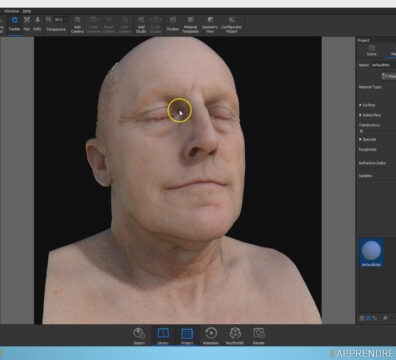Open the Geometry View toolbar button
The width and height of the screenshot is (396, 360).
pos(210,25)
